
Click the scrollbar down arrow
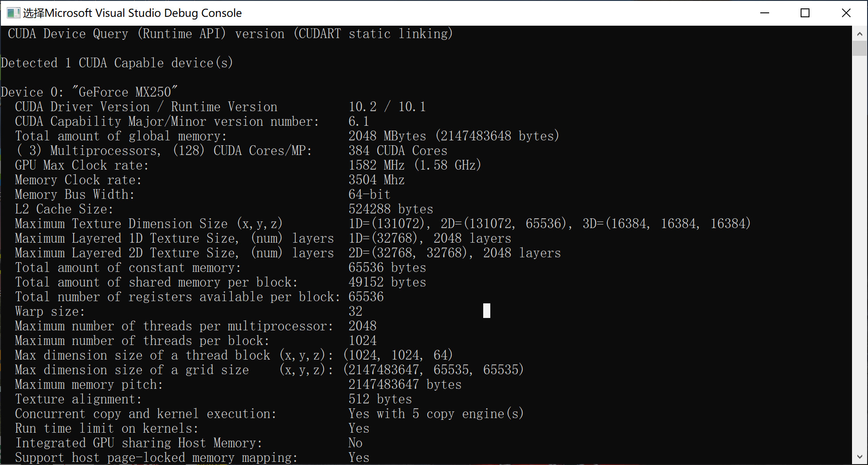coord(860,457)
